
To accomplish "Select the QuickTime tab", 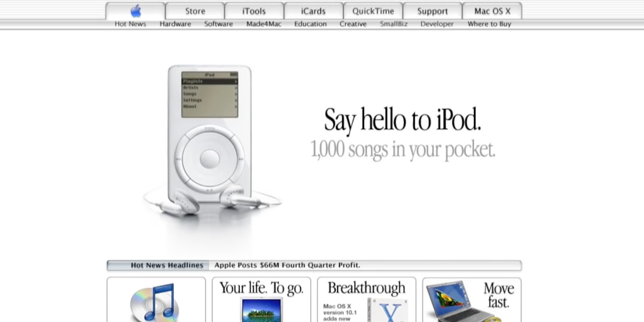I will [373, 11].
